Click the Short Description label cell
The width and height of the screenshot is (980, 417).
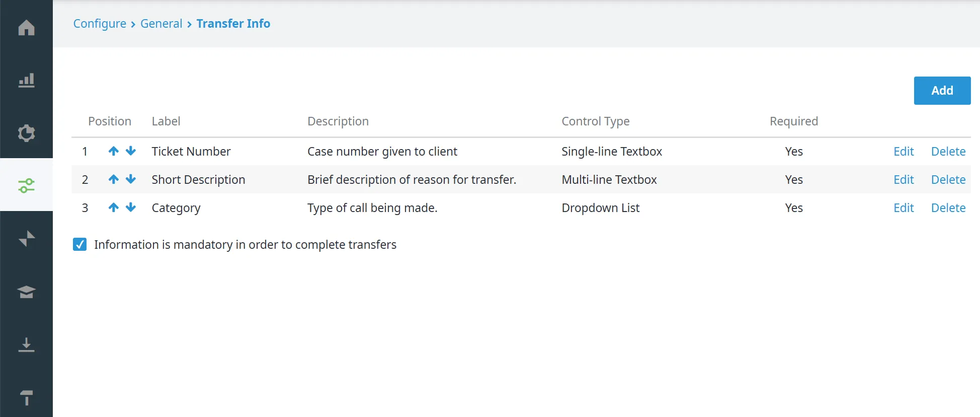coord(198,180)
